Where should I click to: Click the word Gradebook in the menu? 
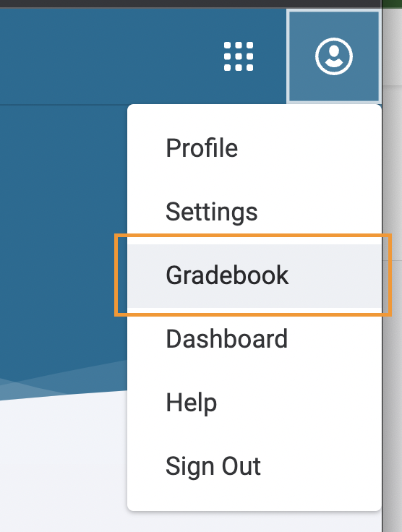click(x=227, y=275)
